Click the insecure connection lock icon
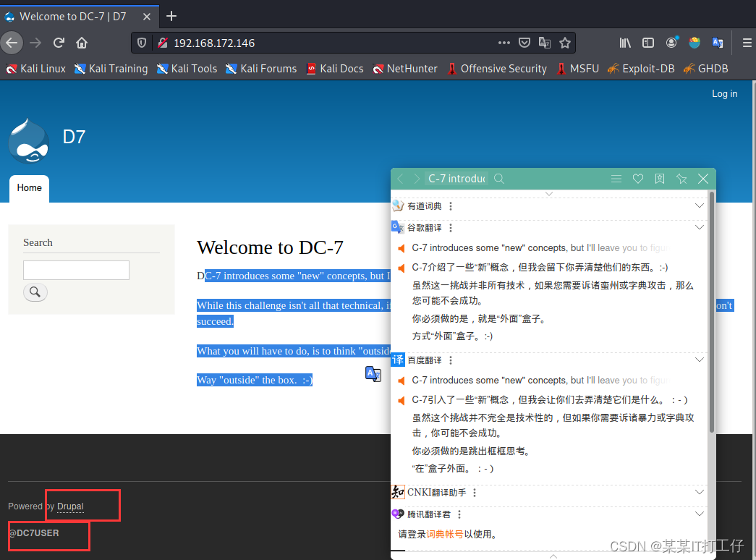 (x=163, y=43)
